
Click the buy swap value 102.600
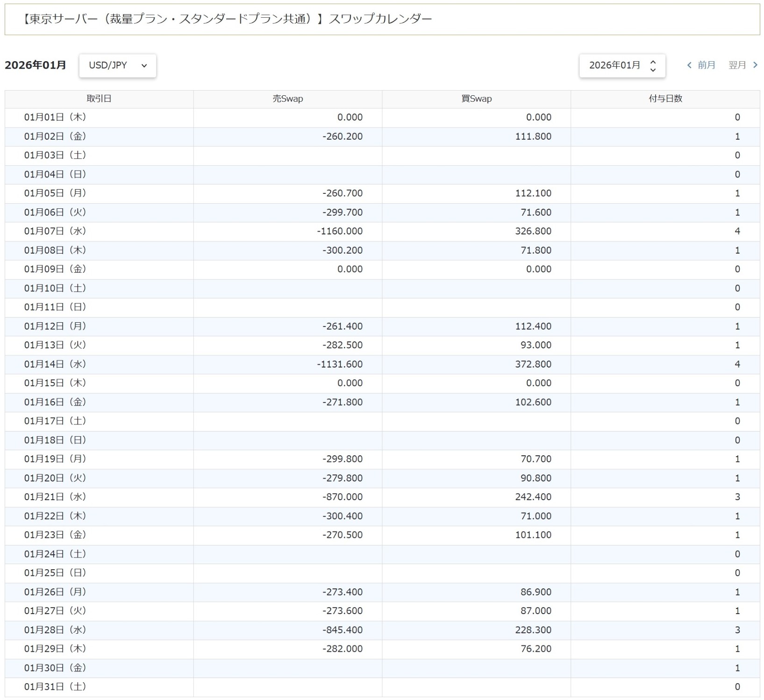click(x=533, y=402)
